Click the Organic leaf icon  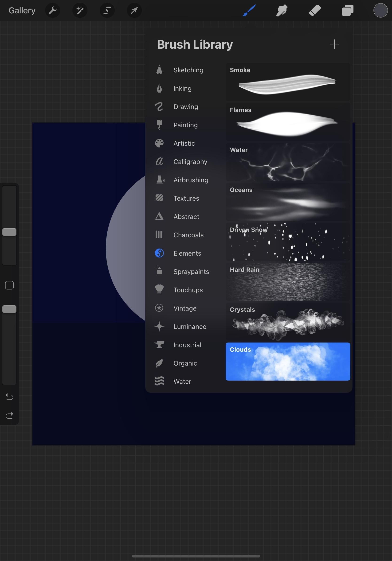[159, 363]
